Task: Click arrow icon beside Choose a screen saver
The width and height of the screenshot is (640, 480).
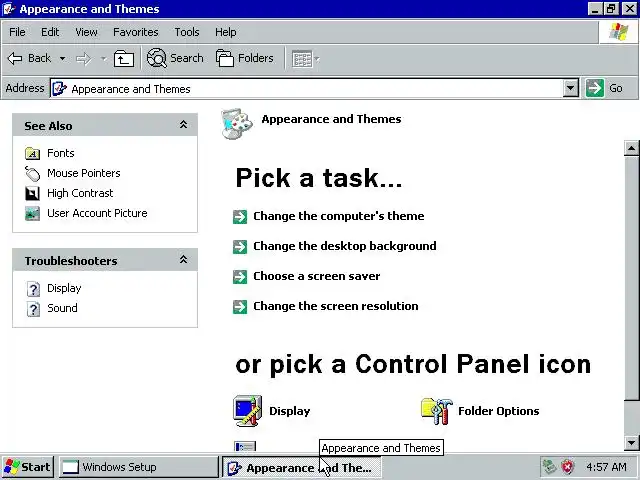Action: point(240,277)
